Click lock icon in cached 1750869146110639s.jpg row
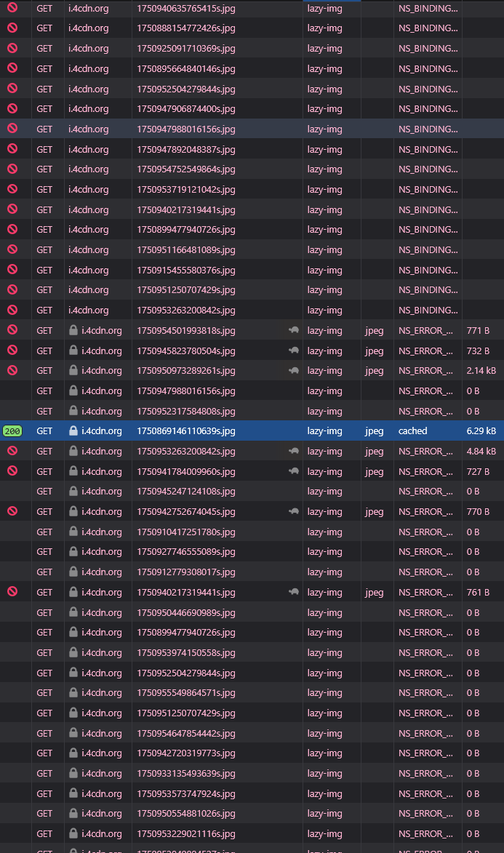 (x=73, y=430)
